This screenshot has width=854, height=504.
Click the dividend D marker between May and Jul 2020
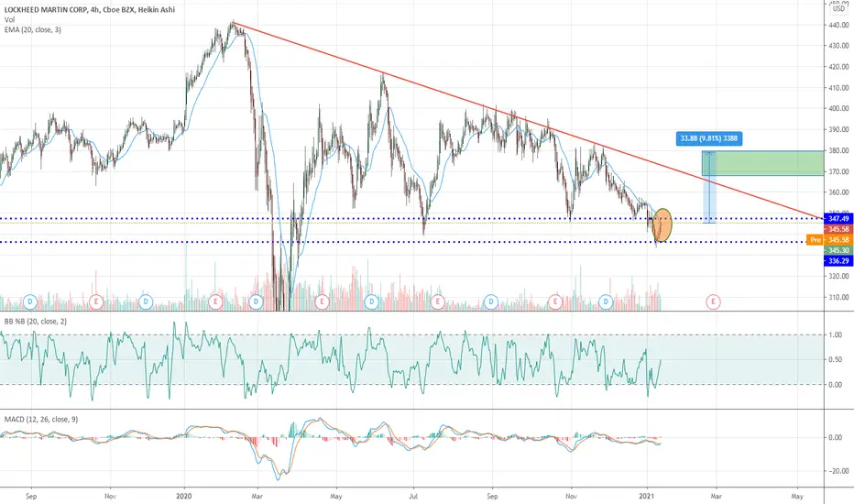pyautogui.click(x=372, y=301)
